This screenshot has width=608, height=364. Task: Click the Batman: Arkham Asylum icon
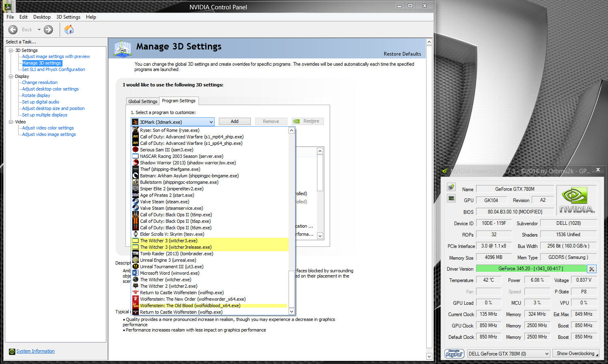pyautogui.click(x=136, y=176)
